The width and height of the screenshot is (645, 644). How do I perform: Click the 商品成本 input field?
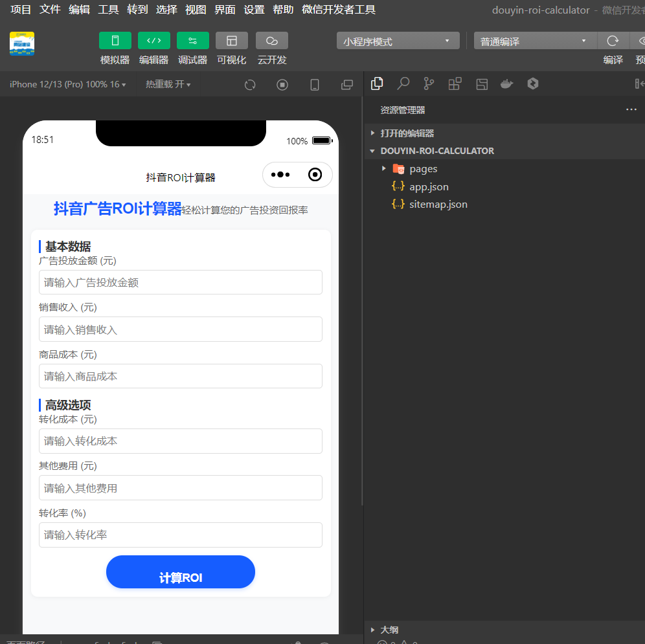pyautogui.click(x=181, y=376)
